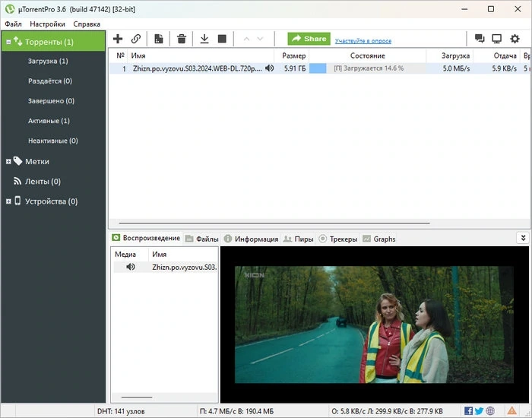Open Facebook icon in status bar
This screenshot has height=418, width=532.
[x=469, y=411]
